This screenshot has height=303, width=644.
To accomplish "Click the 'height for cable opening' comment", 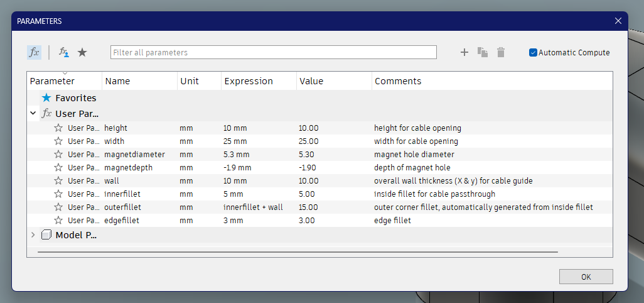I will click(x=417, y=128).
